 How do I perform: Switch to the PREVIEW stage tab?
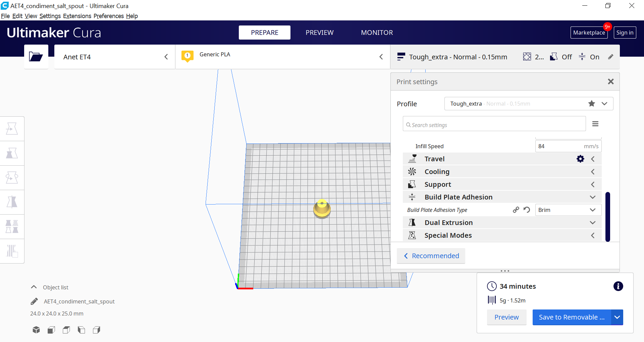[x=320, y=33]
